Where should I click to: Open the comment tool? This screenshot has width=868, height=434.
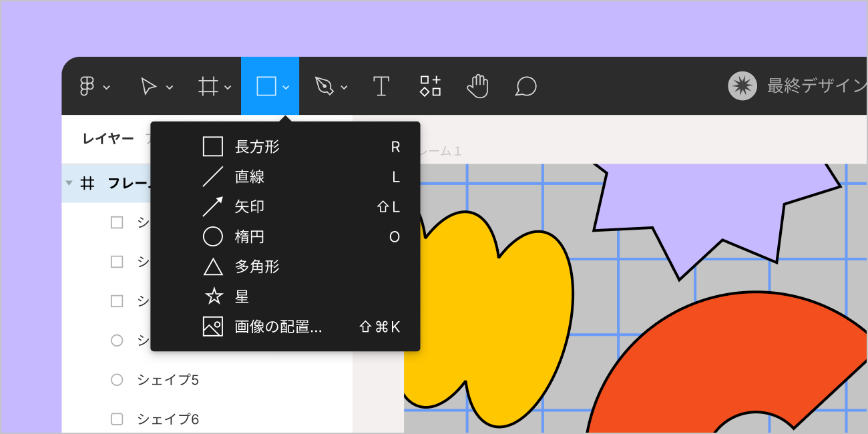point(525,85)
